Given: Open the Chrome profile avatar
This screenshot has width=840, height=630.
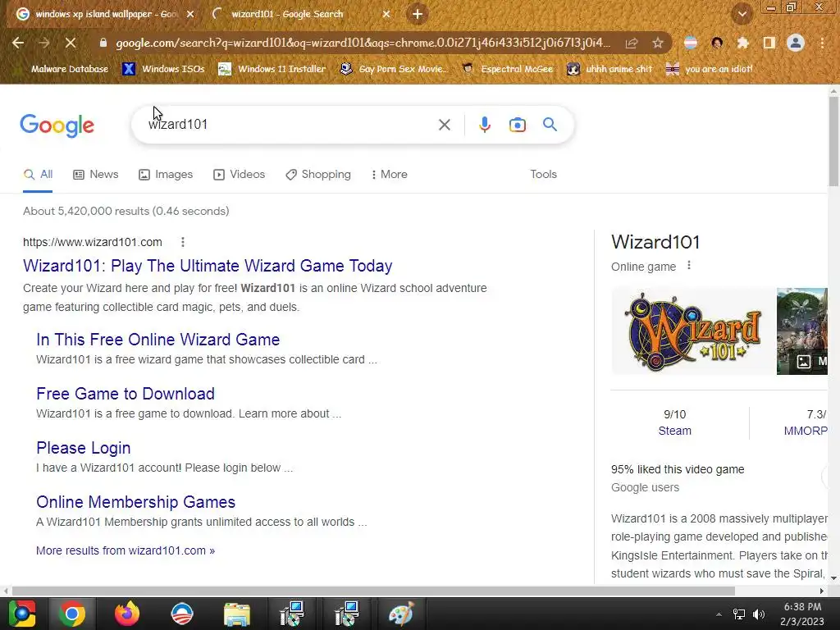Looking at the screenshot, I should [x=796, y=43].
